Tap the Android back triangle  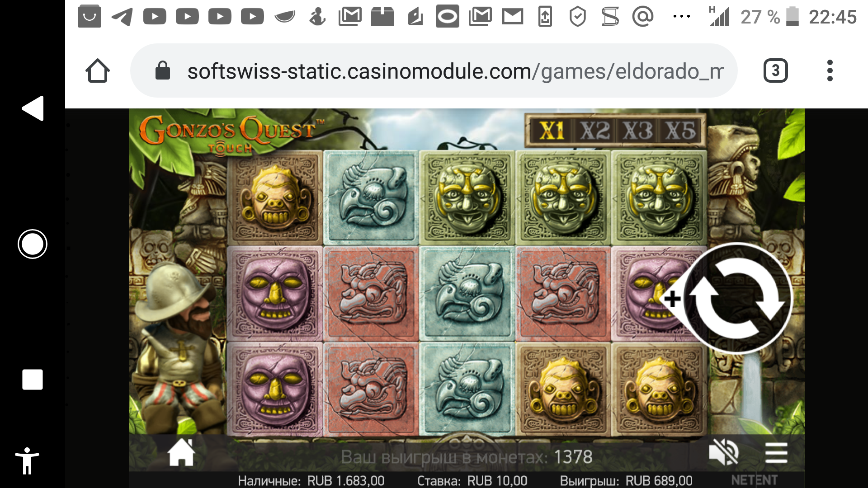click(33, 108)
